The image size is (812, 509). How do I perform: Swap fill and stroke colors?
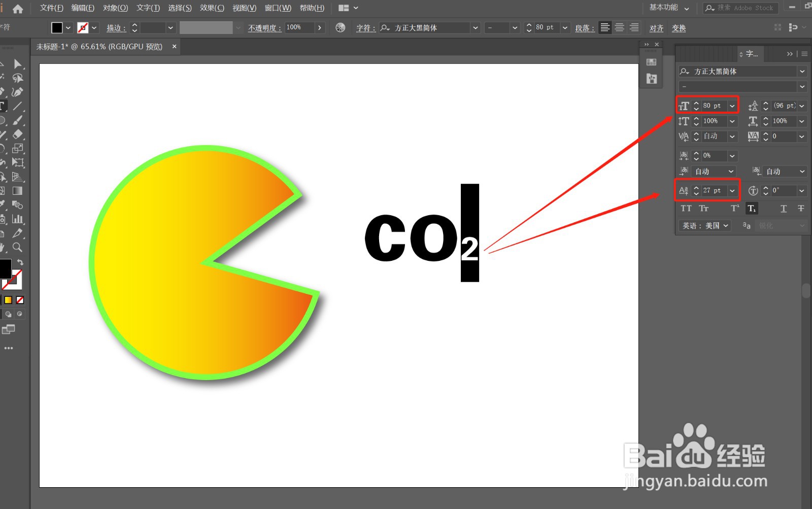20,262
